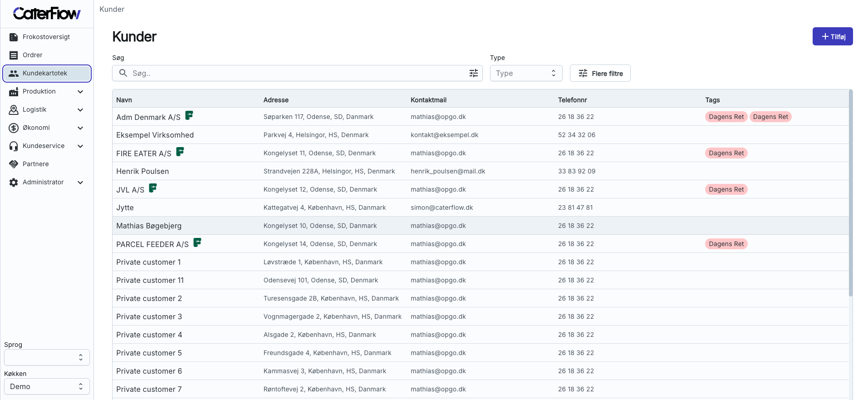Open the Flere filtre button
The image size is (868, 400).
coord(600,73)
